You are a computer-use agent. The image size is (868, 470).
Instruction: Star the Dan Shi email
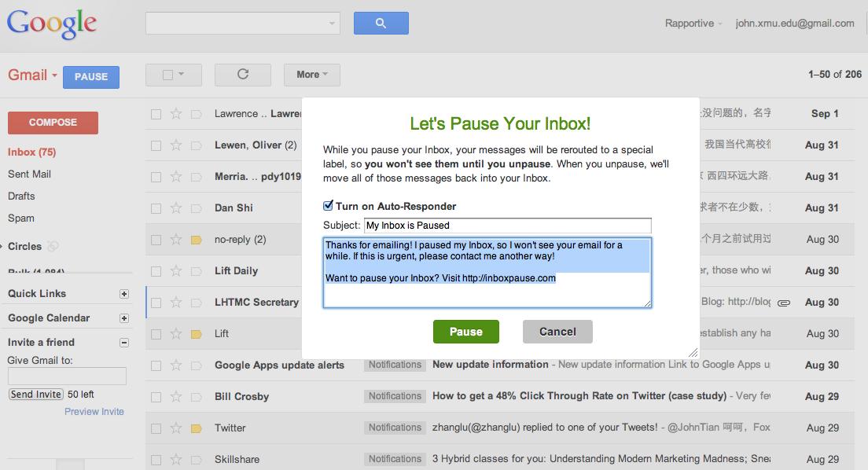click(176, 207)
